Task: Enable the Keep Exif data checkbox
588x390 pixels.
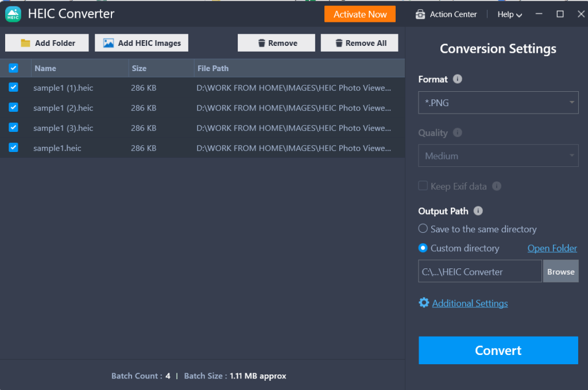Action: point(423,186)
